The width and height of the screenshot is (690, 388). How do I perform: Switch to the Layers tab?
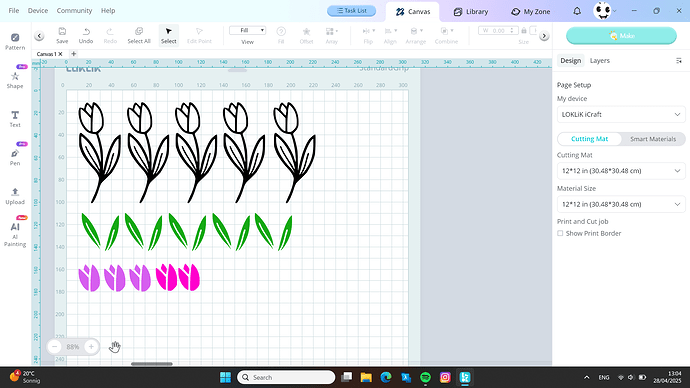600,61
